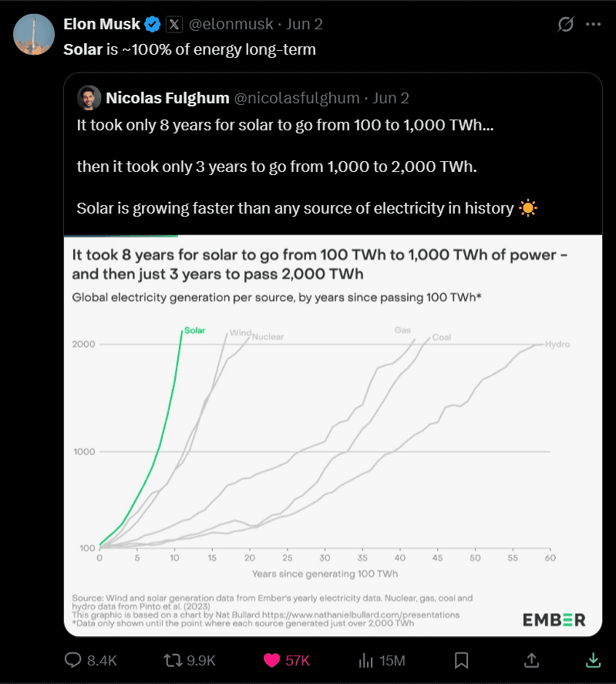Click the slashed-circle Grok actions icon
Viewport: 616px width, 684px height.
click(566, 24)
